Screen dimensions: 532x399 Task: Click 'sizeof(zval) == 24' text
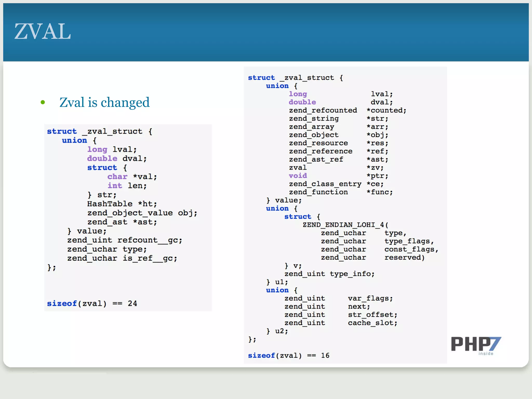click(x=92, y=303)
